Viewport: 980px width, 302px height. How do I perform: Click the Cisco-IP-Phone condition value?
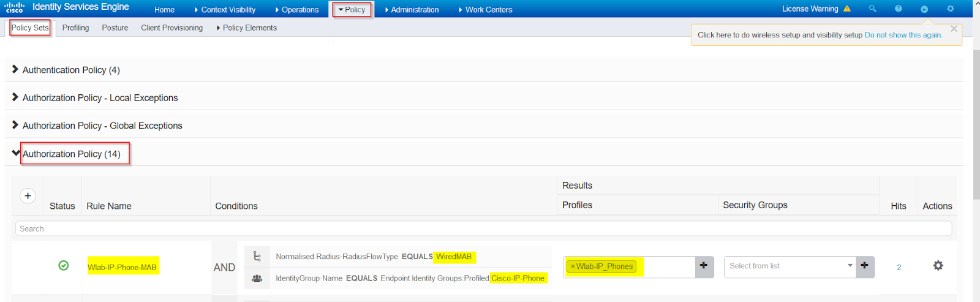[x=518, y=278]
